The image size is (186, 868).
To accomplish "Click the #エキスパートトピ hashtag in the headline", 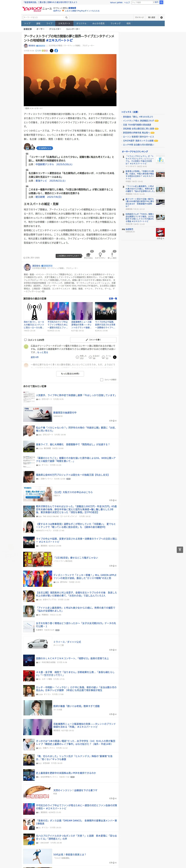I will coord(59,41).
